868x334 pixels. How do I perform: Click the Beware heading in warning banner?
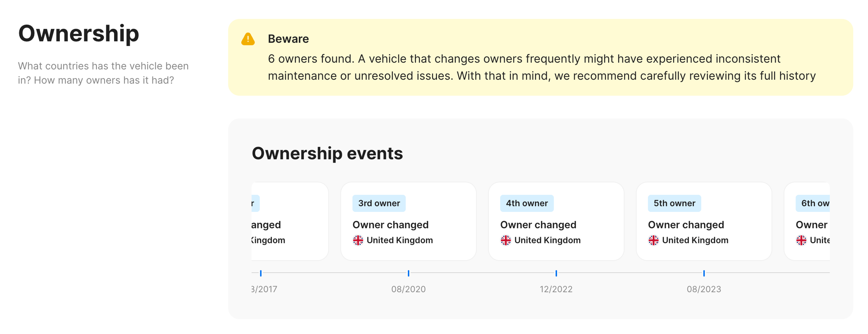(288, 39)
